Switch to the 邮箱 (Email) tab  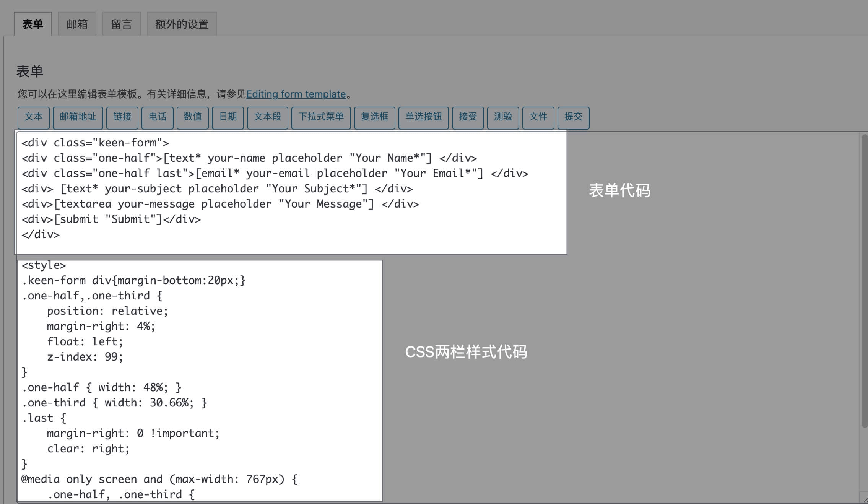click(x=77, y=23)
